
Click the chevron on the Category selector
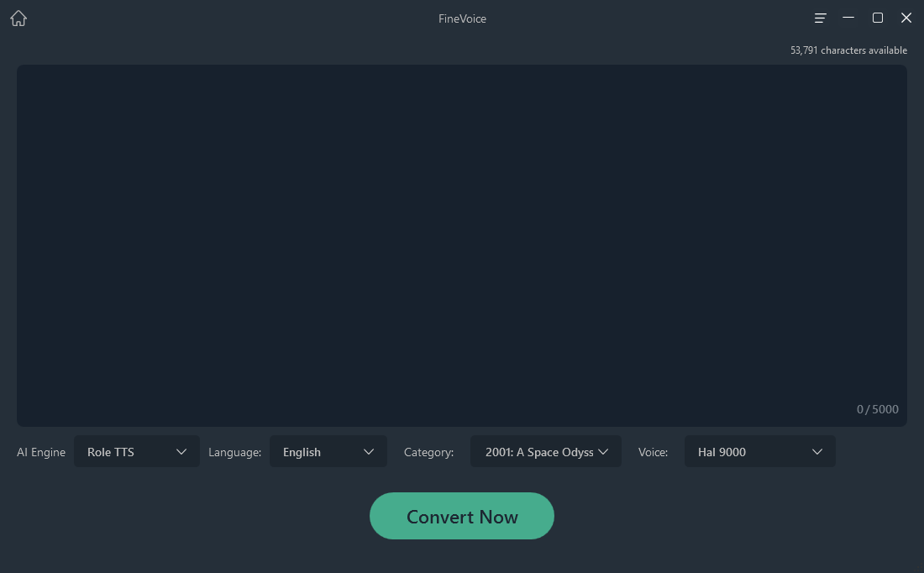pyautogui.click(x=604, y=451)
